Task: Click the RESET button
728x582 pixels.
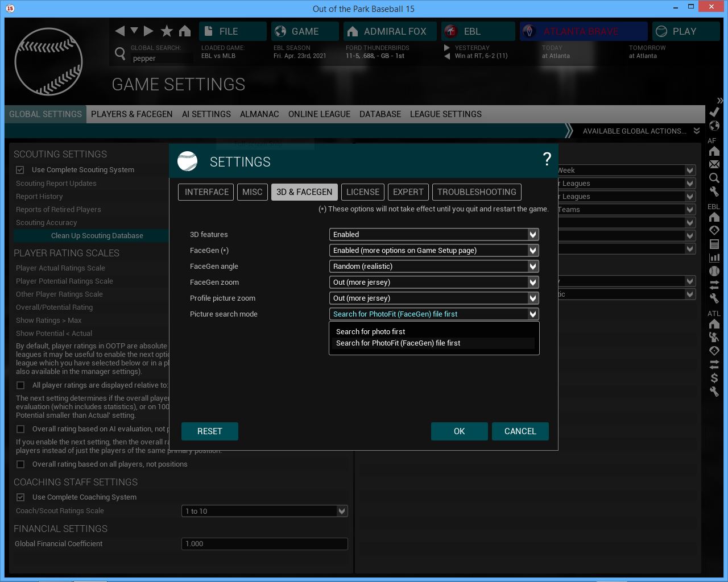Action: click(209, 431)
